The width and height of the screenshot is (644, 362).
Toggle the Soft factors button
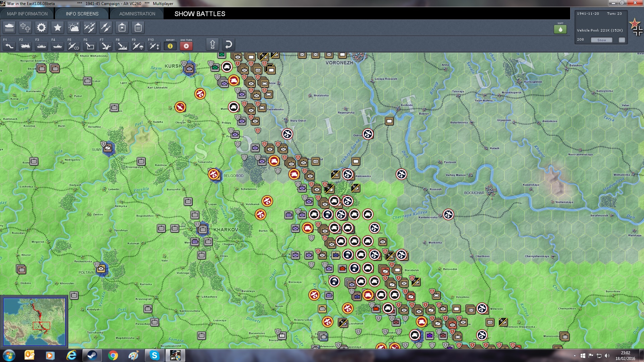click(x=560, y=29)
